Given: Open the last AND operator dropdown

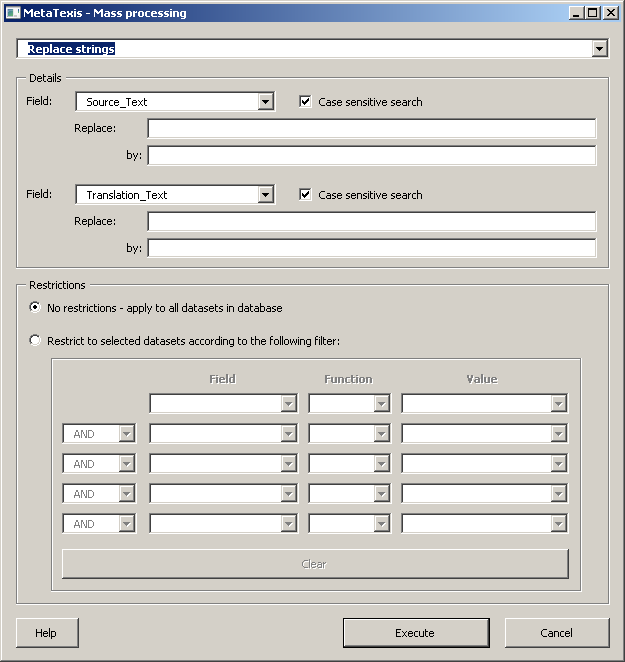Looking at the screenshot, I should (x=126, y=524).
